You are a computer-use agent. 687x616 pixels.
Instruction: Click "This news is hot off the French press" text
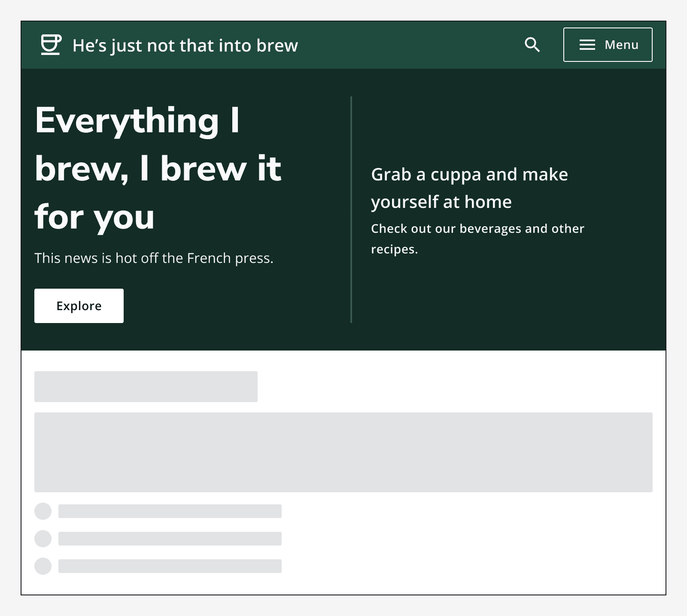point(154,258)
